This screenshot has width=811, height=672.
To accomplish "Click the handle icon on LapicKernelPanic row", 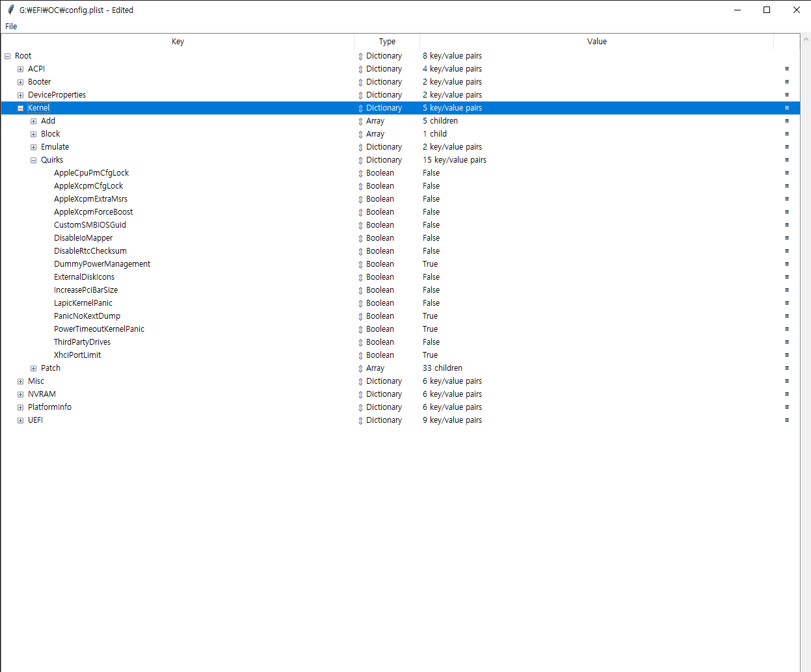I will pos(786,303).
